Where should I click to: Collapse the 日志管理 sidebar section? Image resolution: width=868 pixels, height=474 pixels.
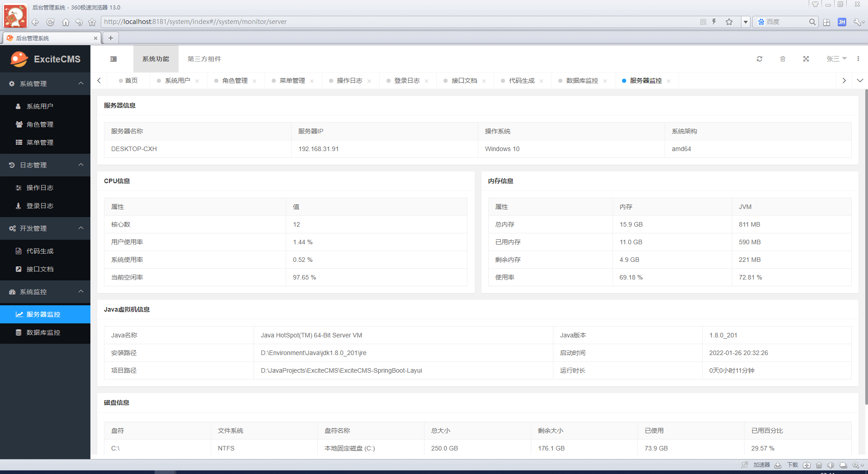click(81, 165)
